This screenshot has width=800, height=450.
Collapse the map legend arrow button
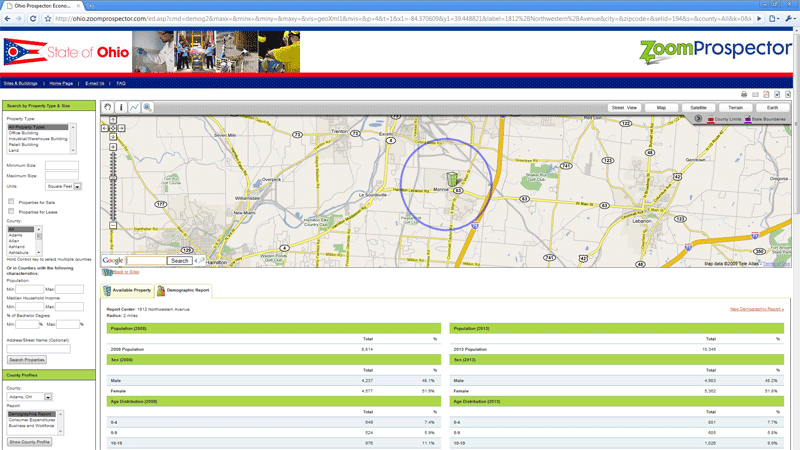[x=698, y=118]
